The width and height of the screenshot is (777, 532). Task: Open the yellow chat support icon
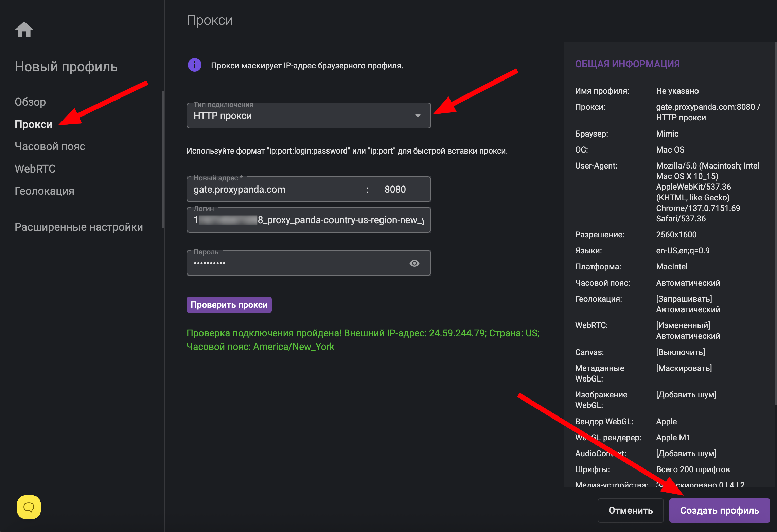pyautogui.click(x=29, y=507)
